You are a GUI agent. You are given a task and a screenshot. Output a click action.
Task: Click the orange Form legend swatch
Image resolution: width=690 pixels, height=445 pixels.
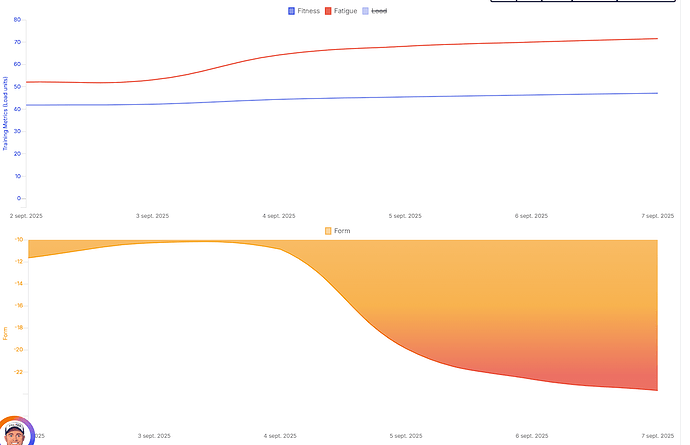click(x=329, y=231)
